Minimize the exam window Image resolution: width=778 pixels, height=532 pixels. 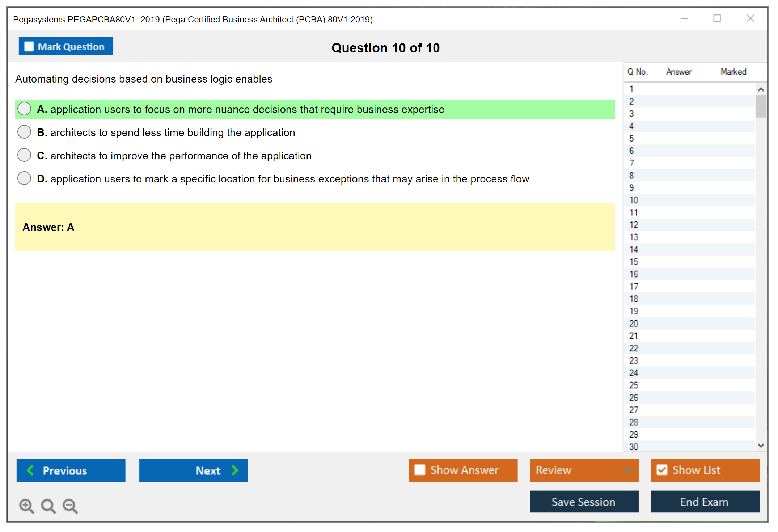click(x=684, y=18)
